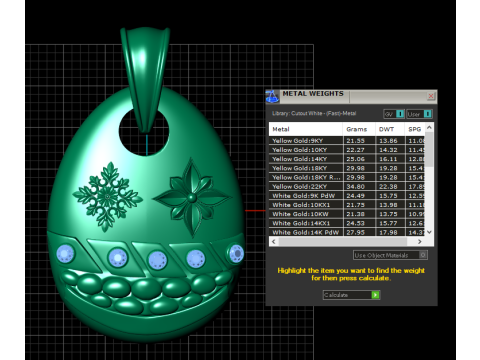The width and height of the screenshot is (480, 360).
Task: Close the Metal Weights dialog
Action: point(431,96)
